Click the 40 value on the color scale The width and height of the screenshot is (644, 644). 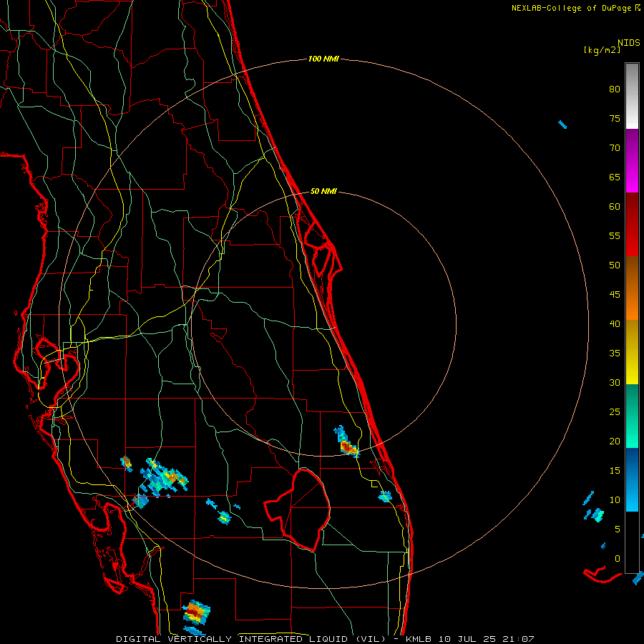615,324
